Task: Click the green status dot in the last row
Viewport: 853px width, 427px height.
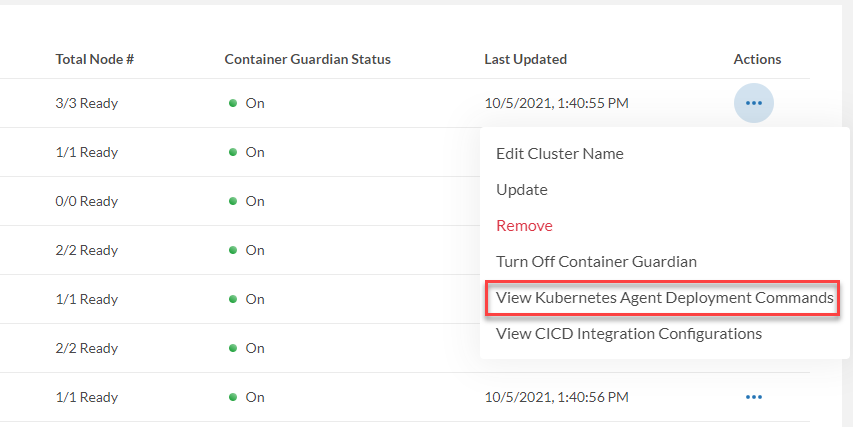Action: click(233, 397)
